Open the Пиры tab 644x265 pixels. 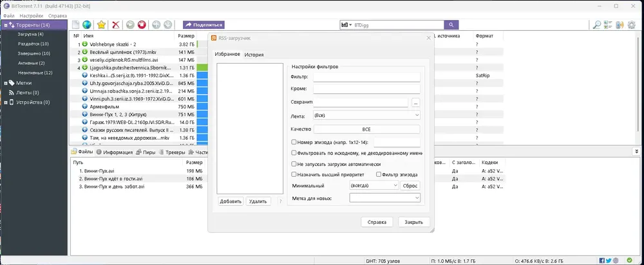point(146,152)
